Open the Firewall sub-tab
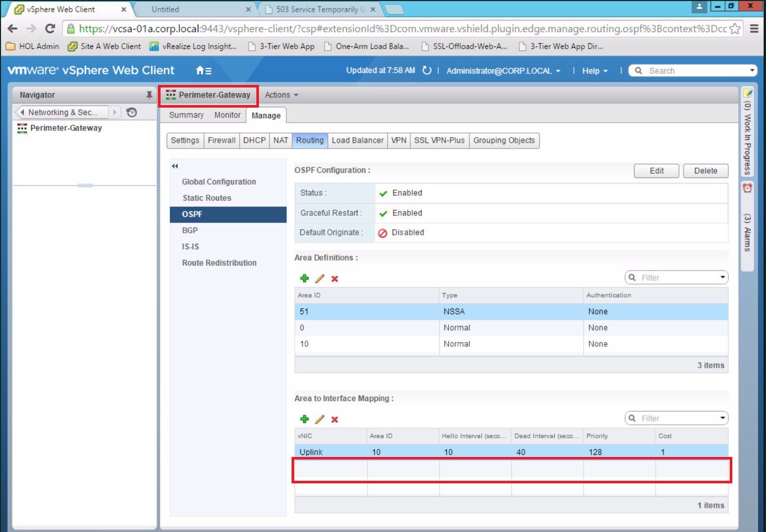 pos(222,140)
